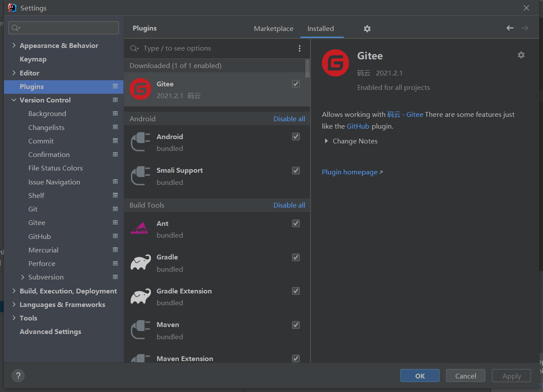The height and width of the screenshot is (392, 543).
Task: Click project-level icon next to Mercurial
Action: pyautogui.click(x=115, y=250)
